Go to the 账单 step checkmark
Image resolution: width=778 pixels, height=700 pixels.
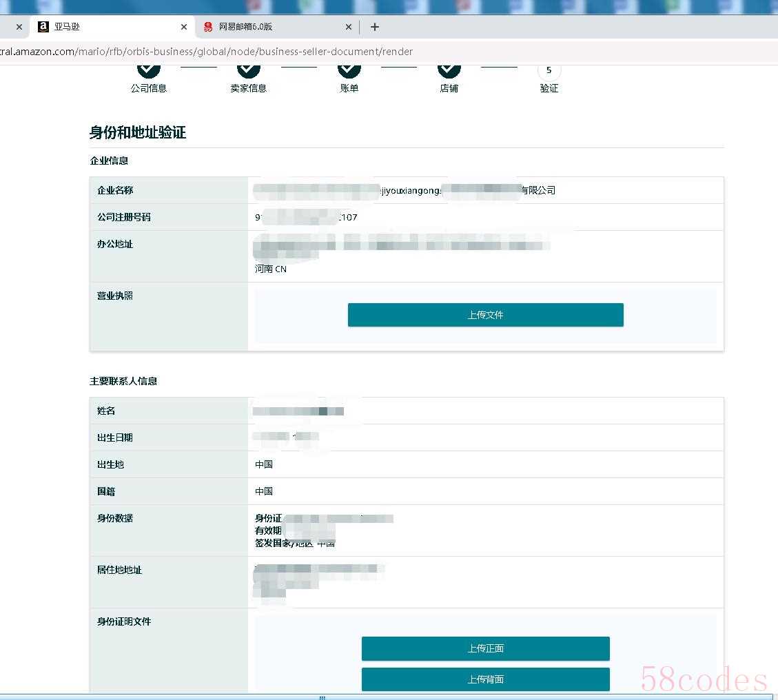[x=349, y=71]
